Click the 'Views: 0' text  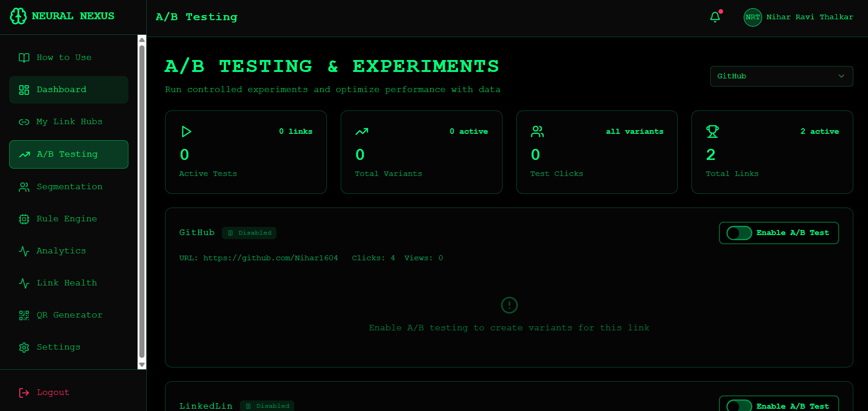[424, 258]
